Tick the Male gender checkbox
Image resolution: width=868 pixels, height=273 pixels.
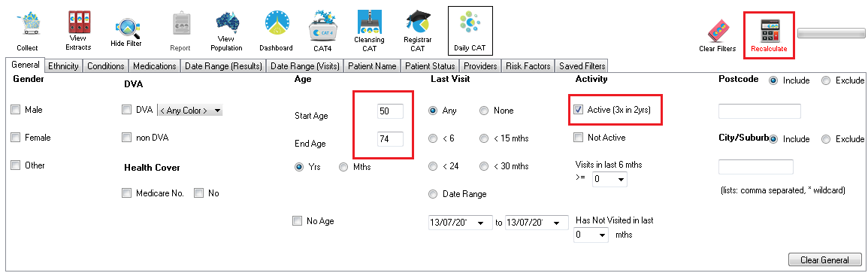click(16, 110)
